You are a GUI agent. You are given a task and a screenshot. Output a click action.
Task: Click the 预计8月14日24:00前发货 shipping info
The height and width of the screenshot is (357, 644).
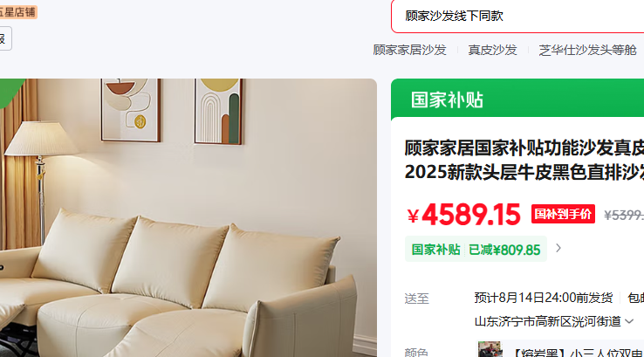coord(543,298)
